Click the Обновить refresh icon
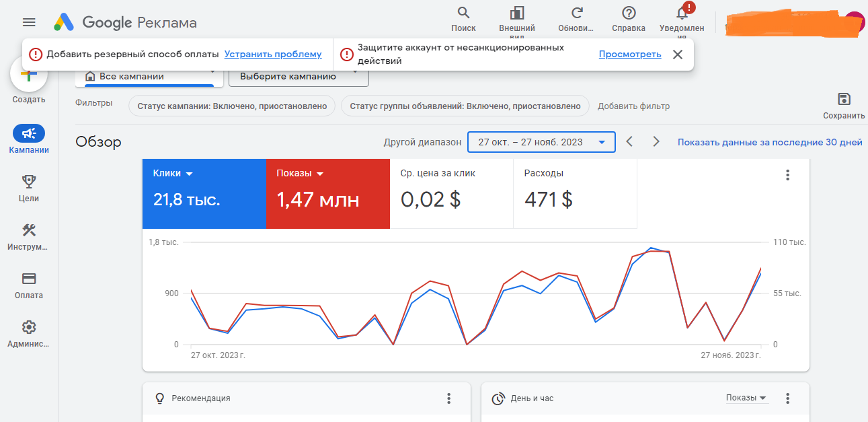Image resolution: width=868 pixels, height=422 pixels. click(x=576, y=13)
